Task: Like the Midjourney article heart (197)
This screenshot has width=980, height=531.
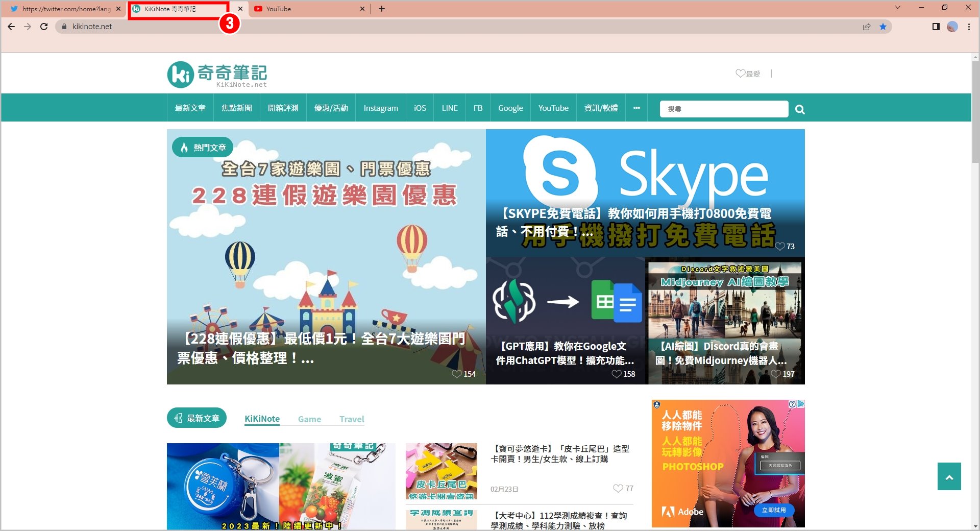Action: point(776,374)
